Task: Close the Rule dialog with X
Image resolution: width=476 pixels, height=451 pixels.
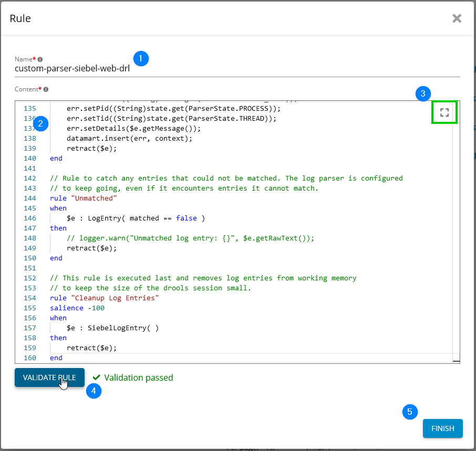Action: pyautogui.click(x=457, y=18)
